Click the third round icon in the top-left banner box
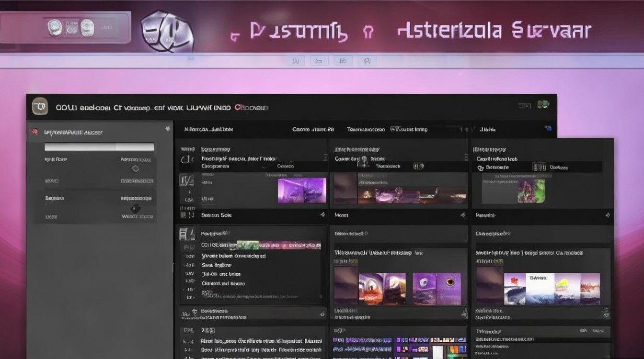 click(x=87, y=28)
